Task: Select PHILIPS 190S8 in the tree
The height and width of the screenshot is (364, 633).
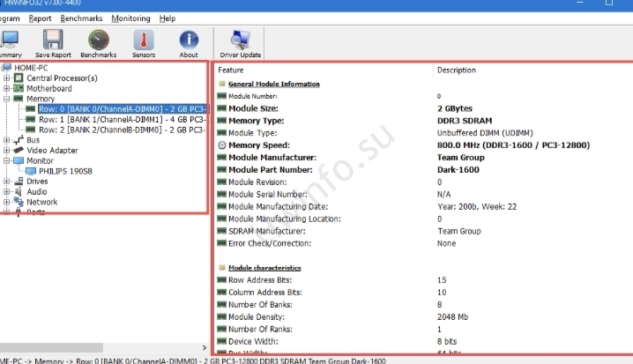Action: [65, 171]
